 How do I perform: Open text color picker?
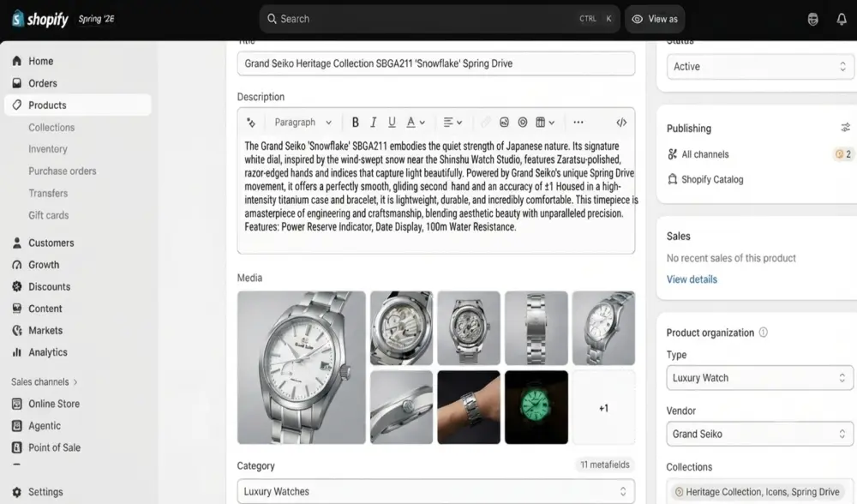pyautogui.click(x=416, y=123)
